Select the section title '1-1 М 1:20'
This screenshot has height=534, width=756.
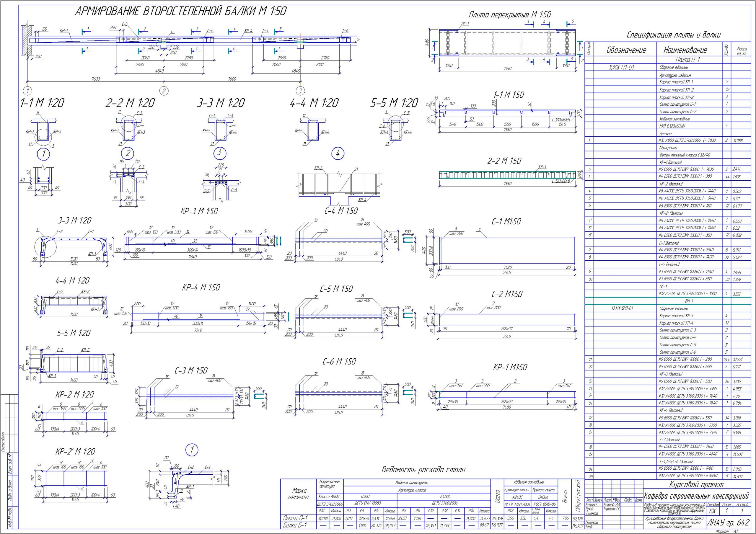click(42, 103)
